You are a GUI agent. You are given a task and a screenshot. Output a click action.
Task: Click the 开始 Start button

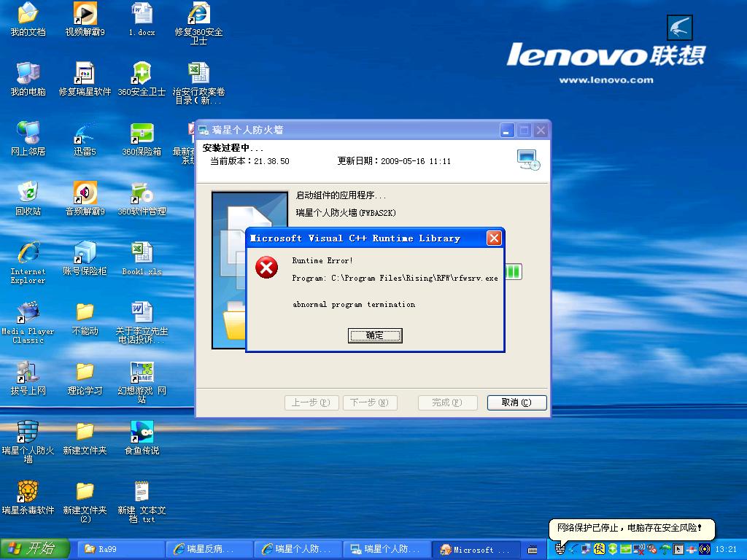click(x=34, y=549)
